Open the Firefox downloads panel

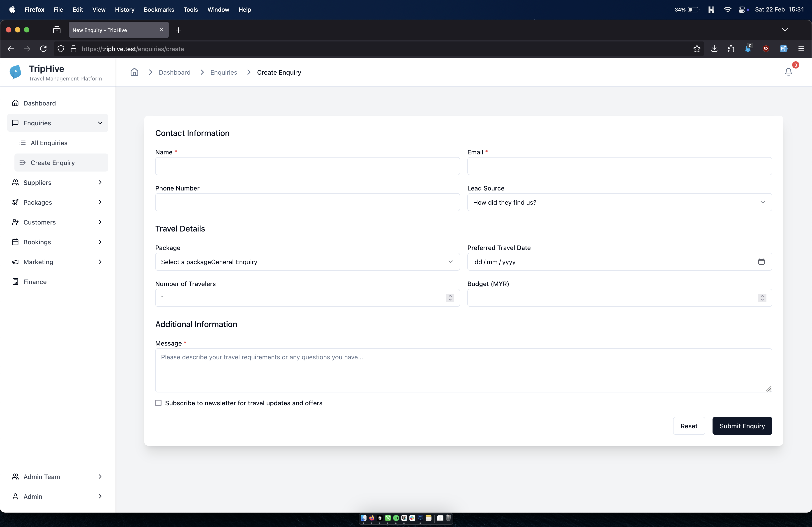tap(714, 49)
